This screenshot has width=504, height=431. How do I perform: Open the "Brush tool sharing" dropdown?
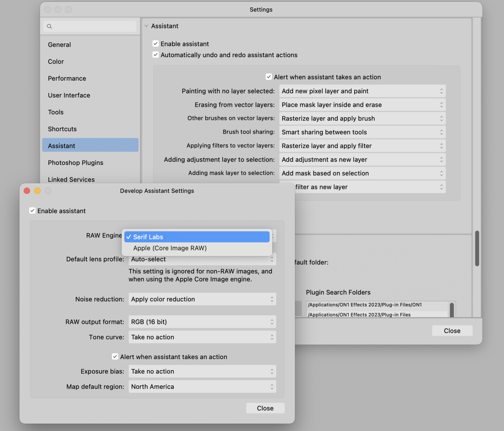point(362,132)
